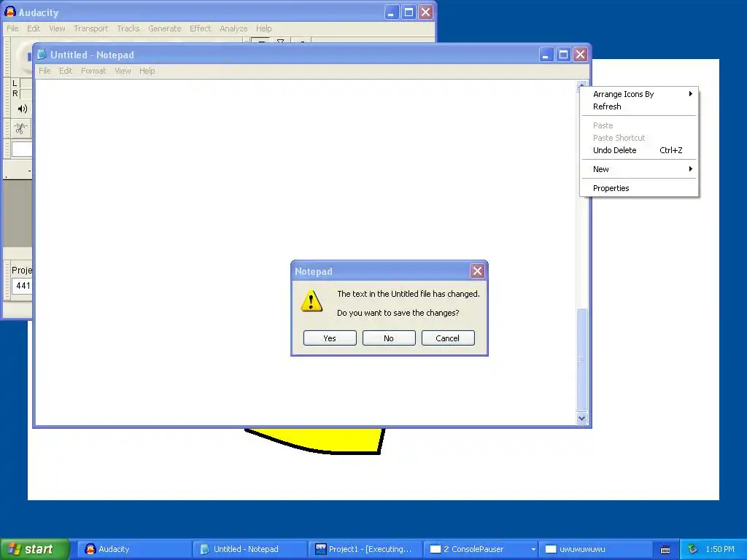Open Notepad's Help menu
This screenshot has width=747, height=560.
point(147,71)
